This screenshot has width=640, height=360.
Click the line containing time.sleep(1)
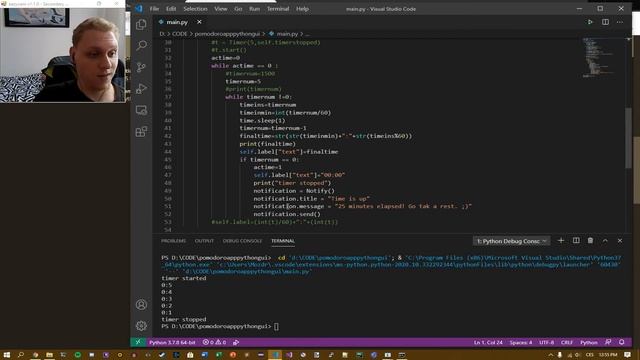tap(262, 120)
